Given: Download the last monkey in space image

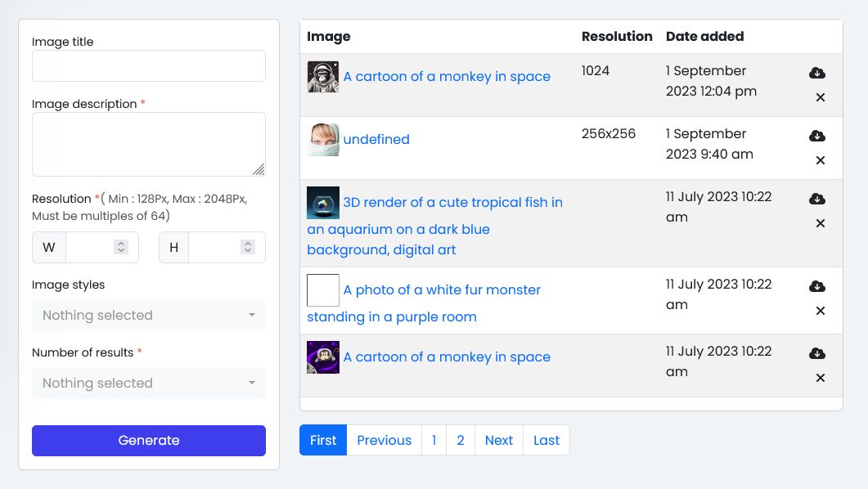Looking at the screenshot, I should click(816, 353).
